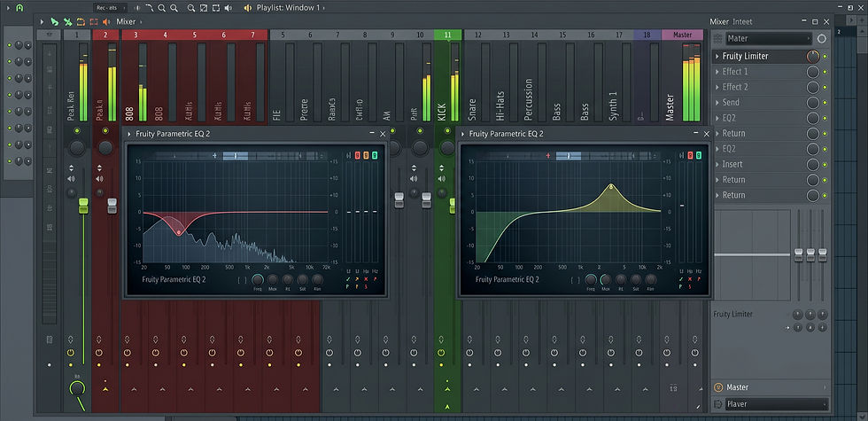Click the orange loop icon in Mixer toolbar
868x421 pixels.
81,21
